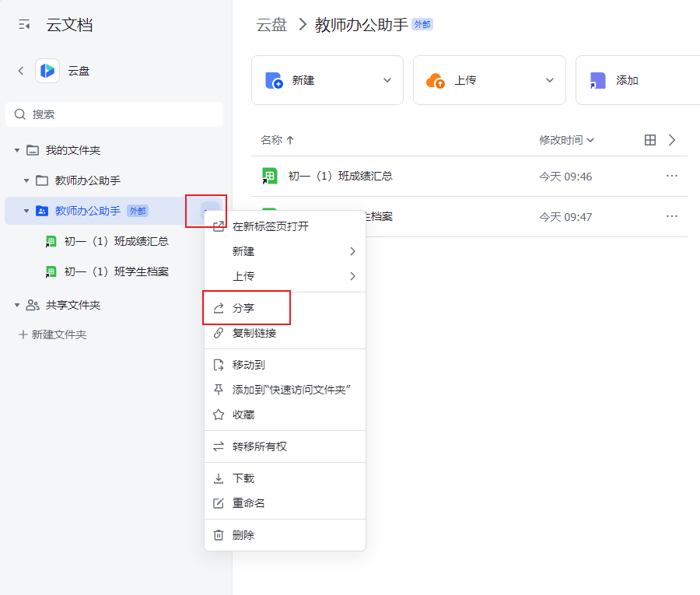
Task: Open the 上传 submenu in context menu
Action: tap(285, 276)
